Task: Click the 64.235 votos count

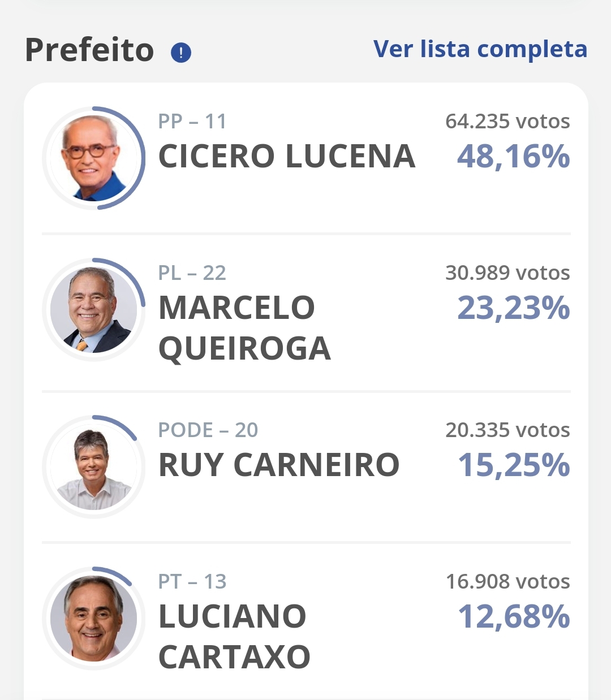Action: coord(507,121)
